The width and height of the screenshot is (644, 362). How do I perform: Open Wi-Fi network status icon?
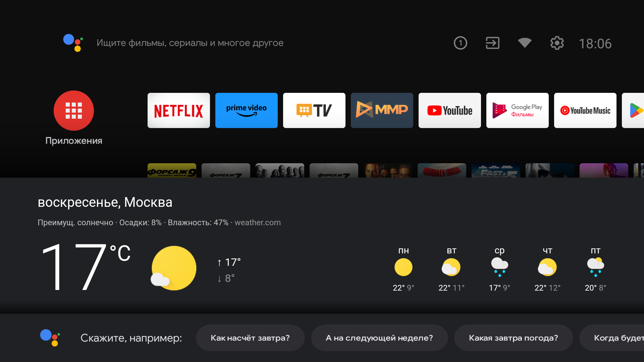525,43
